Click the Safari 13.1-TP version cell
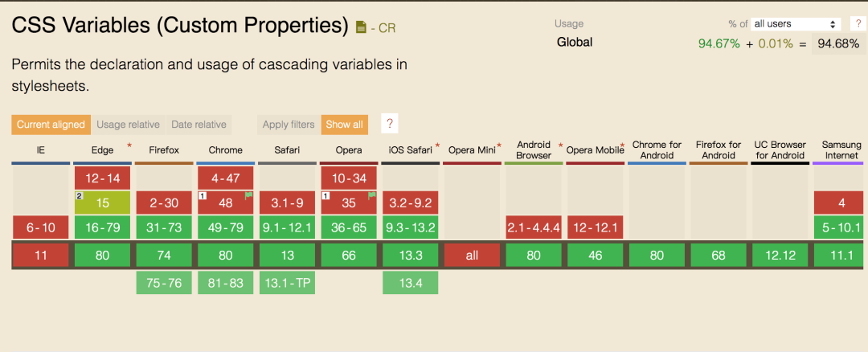This screenshot has height=352, width=868. click(288, 283)
